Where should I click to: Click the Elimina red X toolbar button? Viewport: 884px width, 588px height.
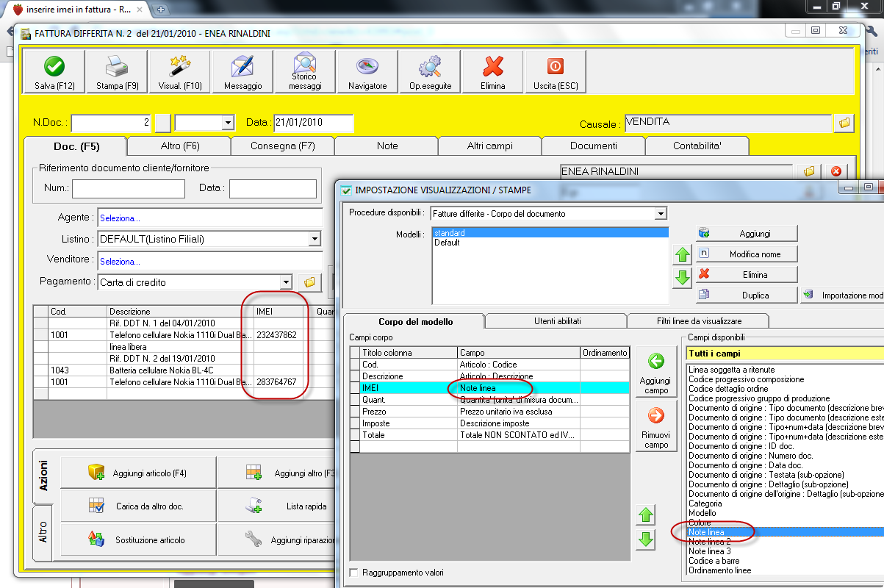coord(493,71)
